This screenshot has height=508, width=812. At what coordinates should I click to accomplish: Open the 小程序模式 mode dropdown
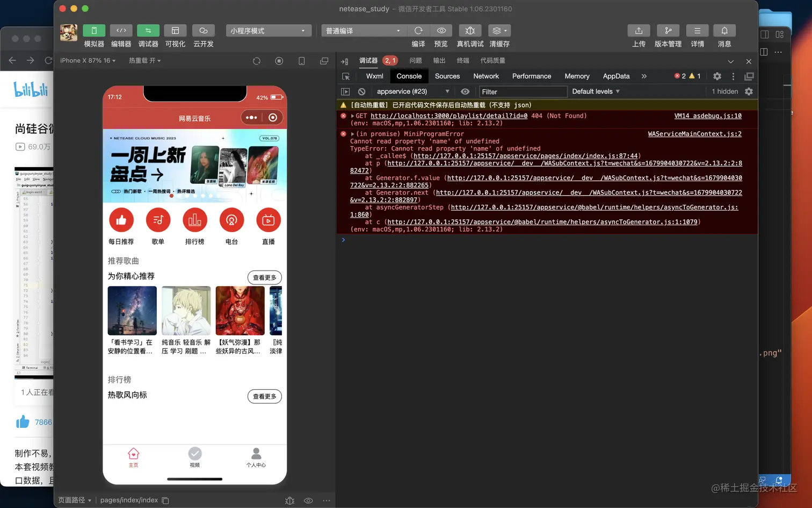point(268,31)
